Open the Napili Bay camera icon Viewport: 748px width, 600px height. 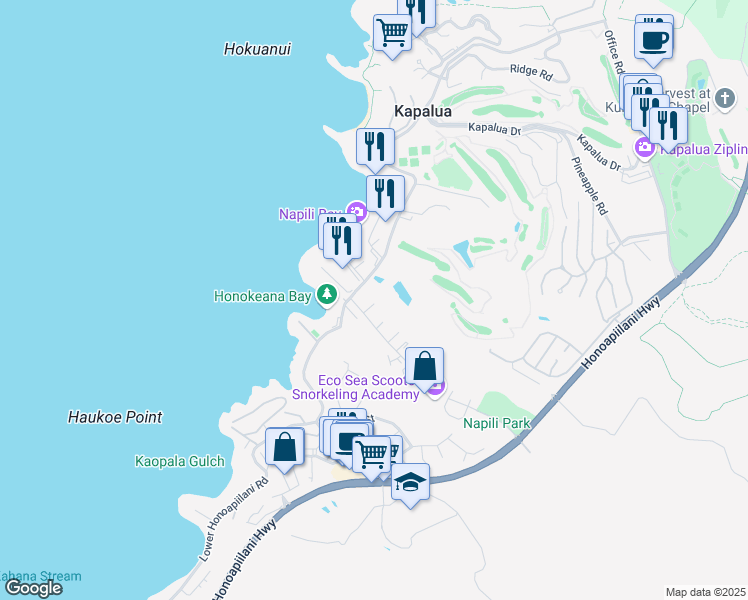[355, 212]
